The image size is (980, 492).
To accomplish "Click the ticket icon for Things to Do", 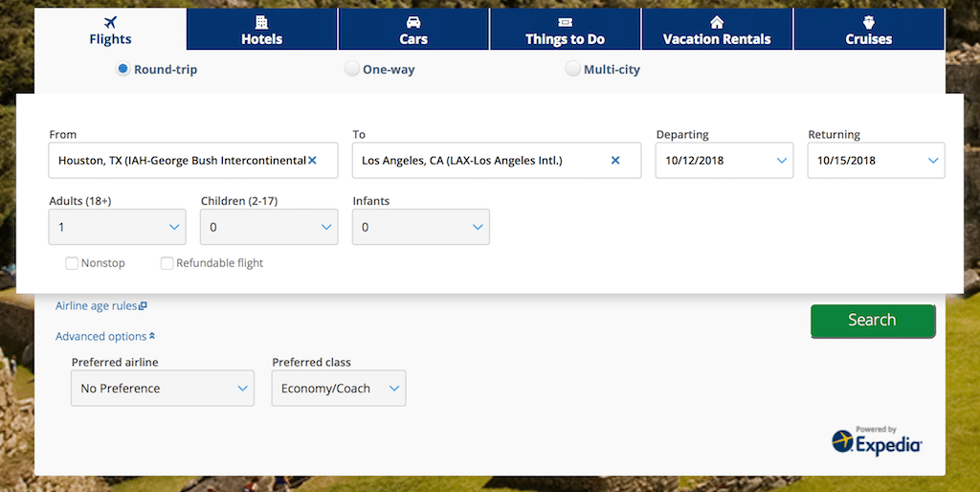I will pos(565,22).
